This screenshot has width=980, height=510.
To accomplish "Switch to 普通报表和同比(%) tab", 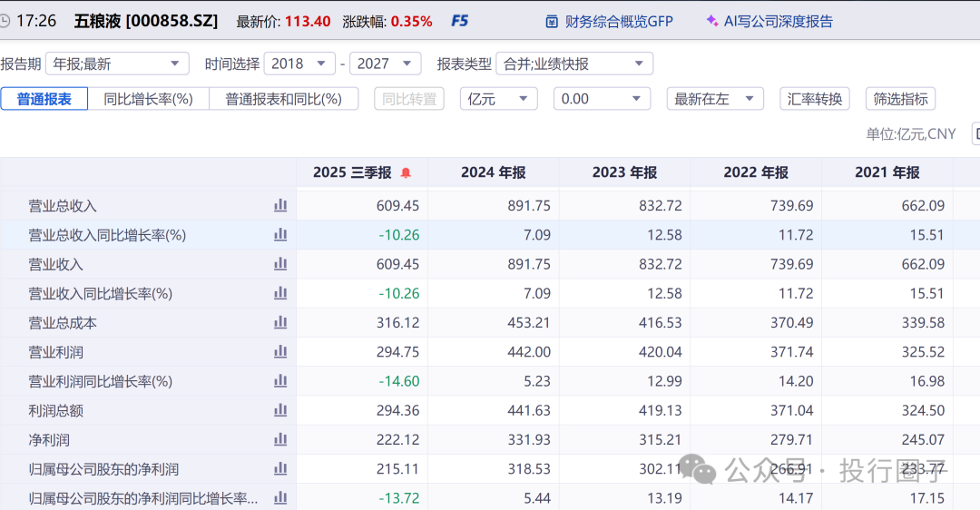I will [x=284, y=99].
